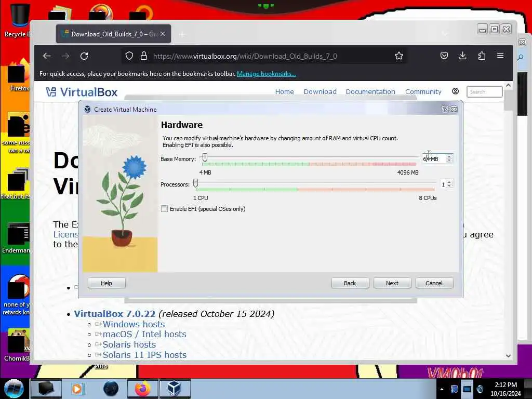Select the ChomikBox desktop icon
This screenshot has width=532, height=399.
(x=16, y=345)
